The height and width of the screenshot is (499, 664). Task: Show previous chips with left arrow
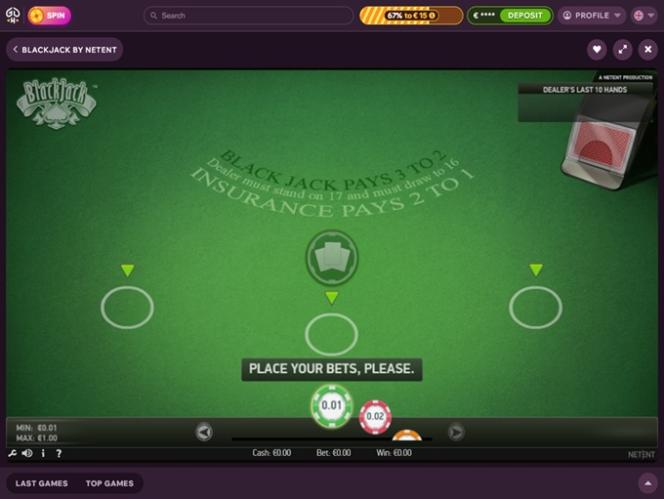point(204,432)
